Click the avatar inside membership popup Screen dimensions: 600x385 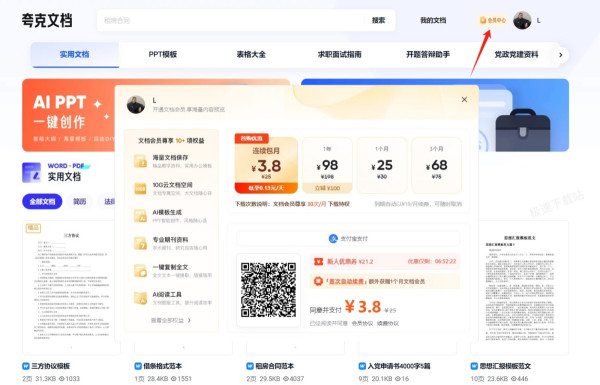pos(136,104)
